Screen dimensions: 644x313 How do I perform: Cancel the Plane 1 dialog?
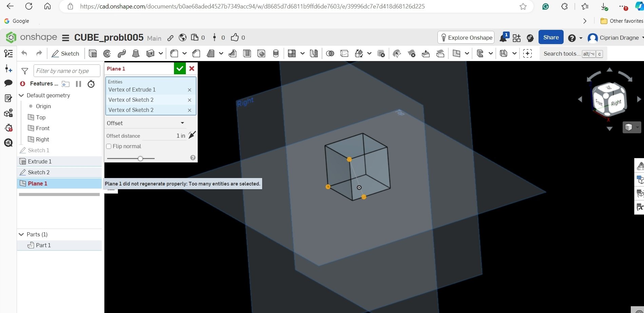192,69
